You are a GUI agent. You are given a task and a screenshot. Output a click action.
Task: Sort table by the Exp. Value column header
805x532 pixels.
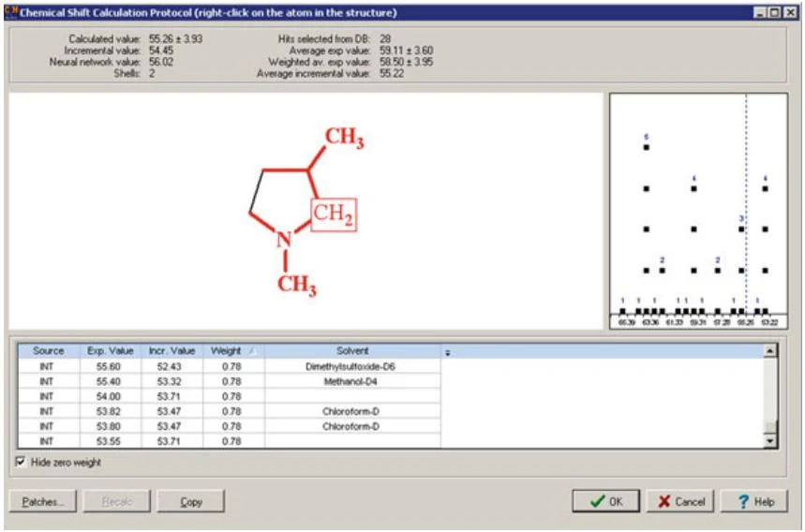(x=110, y=351)
